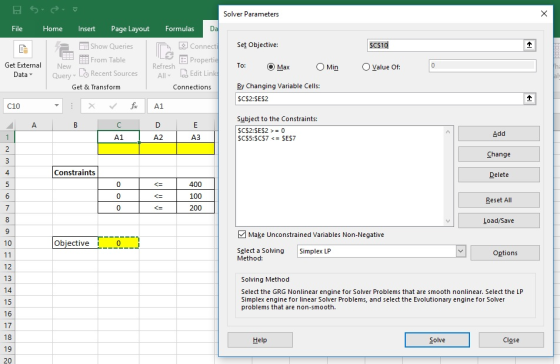Click the Properties icon in Connections group

[x=183, y=60]
